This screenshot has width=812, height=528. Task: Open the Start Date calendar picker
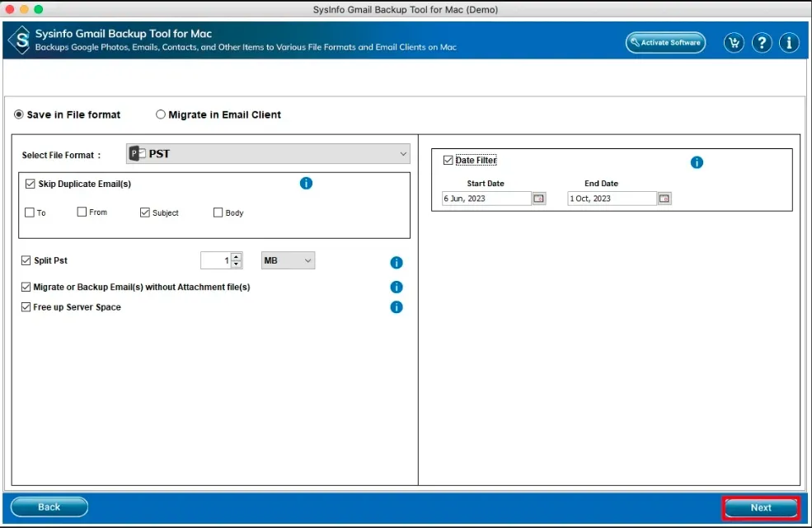click(x=539, y=199)
